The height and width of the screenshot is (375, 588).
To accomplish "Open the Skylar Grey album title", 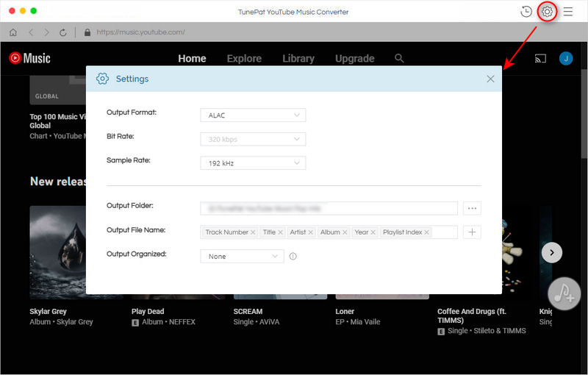I will click(x=48, y=311).
